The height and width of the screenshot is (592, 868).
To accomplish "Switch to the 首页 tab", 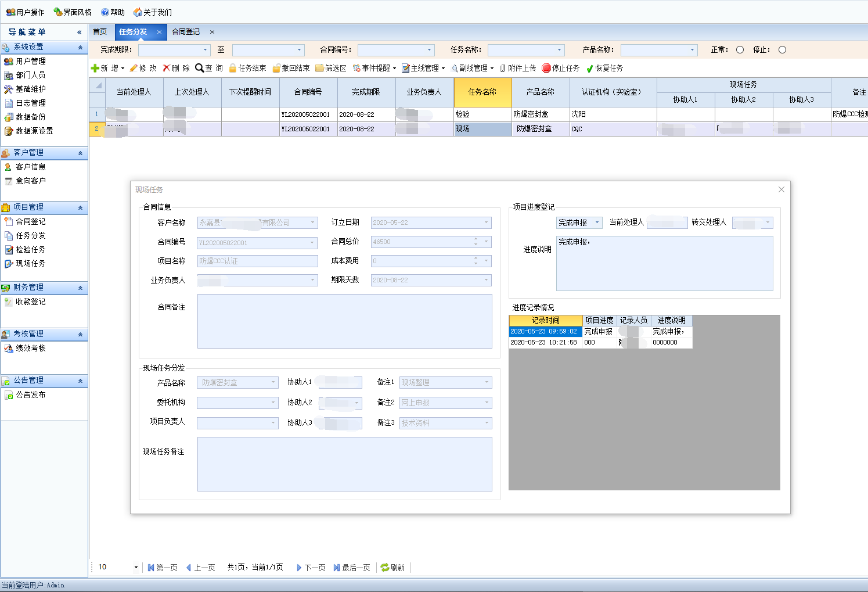I will 100,32.
